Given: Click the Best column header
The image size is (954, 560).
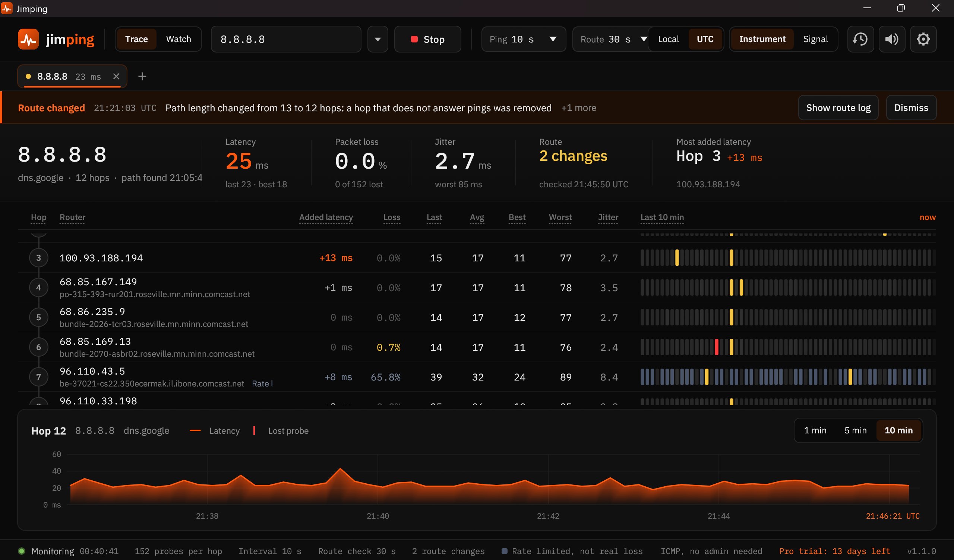Looking at the screenshot, I should pyautogui.click(x=517, y=217).
